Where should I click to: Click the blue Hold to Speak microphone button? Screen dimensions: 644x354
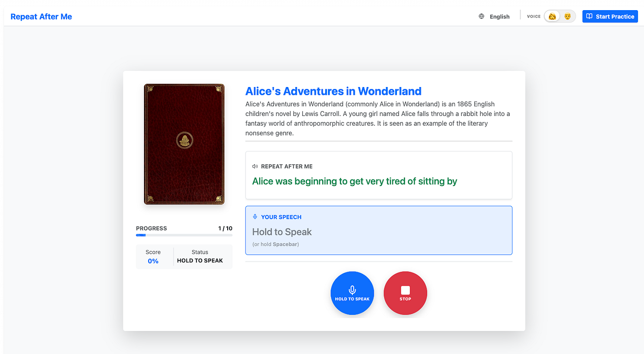pyautogui.click(x=352, y=293)
